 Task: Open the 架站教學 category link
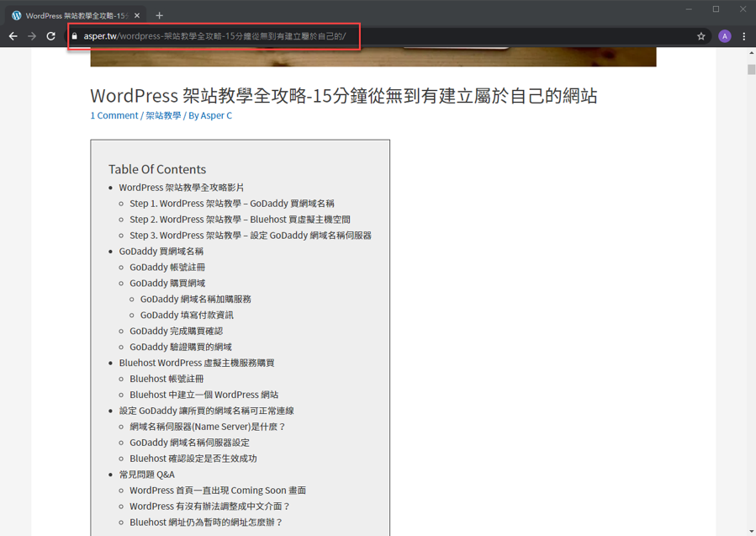click(x=163, y=116)
